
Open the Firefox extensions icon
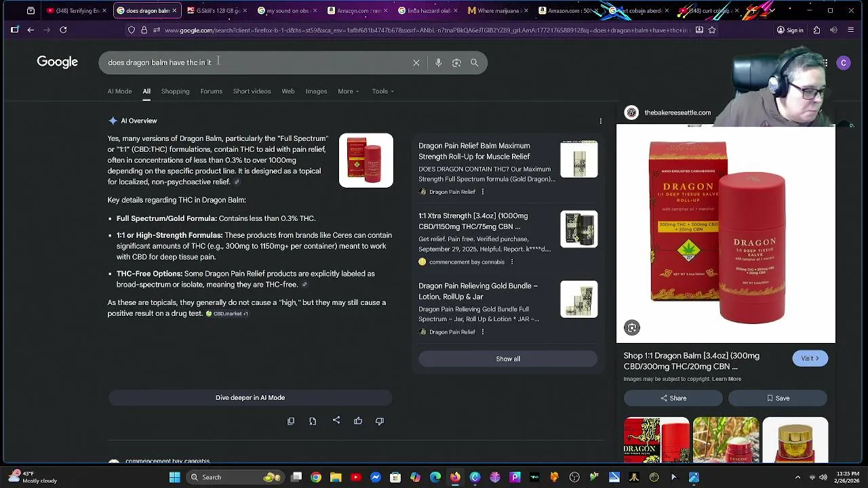(816, 30)
